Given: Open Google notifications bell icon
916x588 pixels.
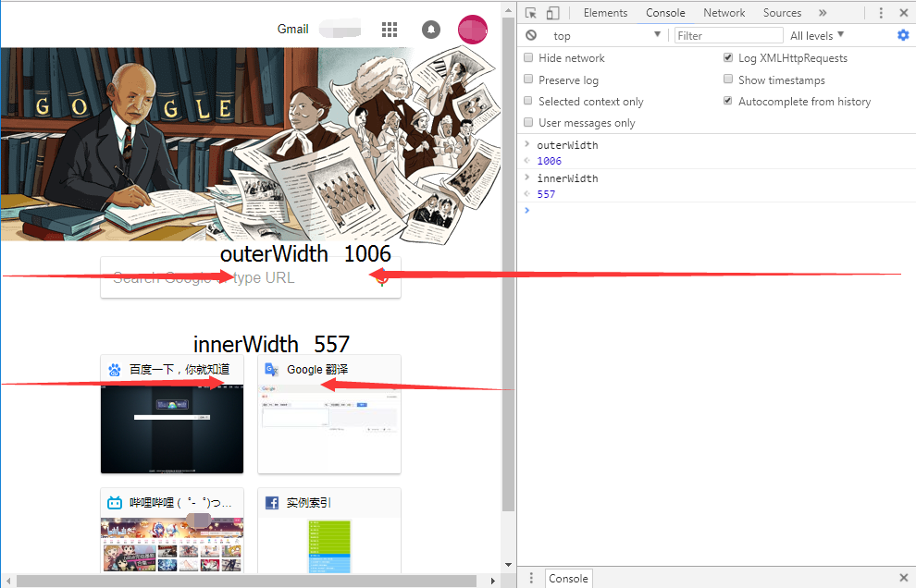Looking at the screenshot, I should tap(431, 30).
